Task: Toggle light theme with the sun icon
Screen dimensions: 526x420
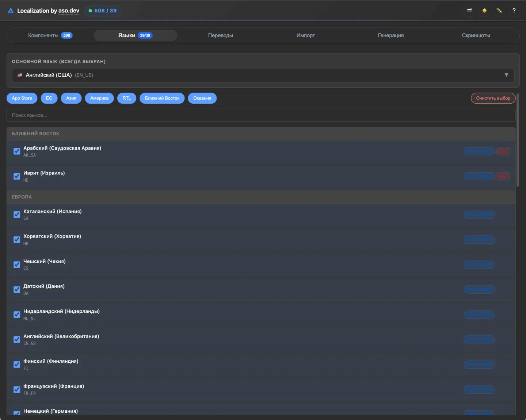Action: 484,11
